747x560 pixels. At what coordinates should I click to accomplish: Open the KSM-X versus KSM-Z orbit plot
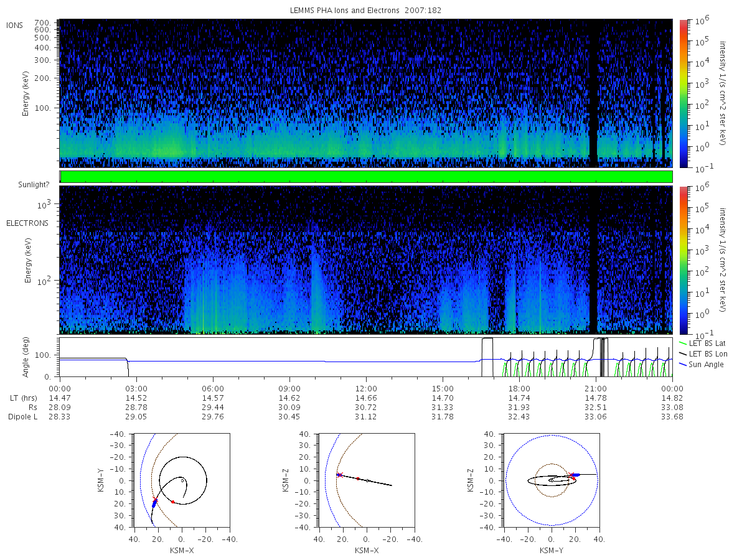coord(366,480)
